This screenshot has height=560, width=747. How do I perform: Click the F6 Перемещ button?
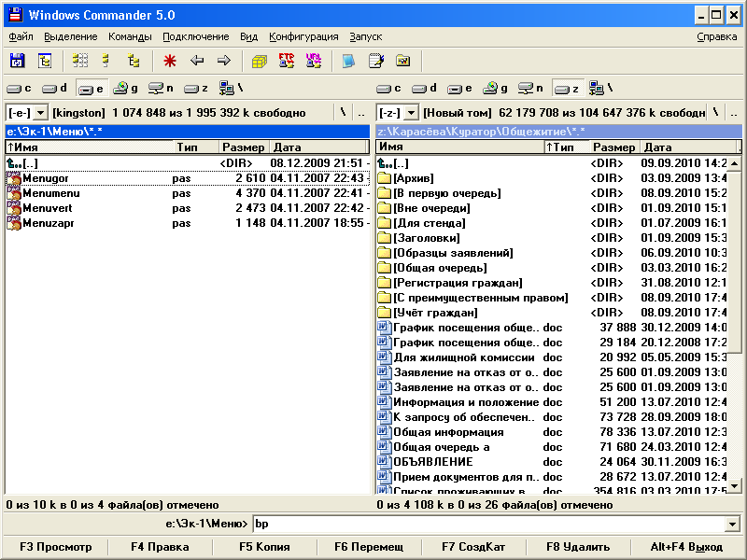(x=369, y=547)
